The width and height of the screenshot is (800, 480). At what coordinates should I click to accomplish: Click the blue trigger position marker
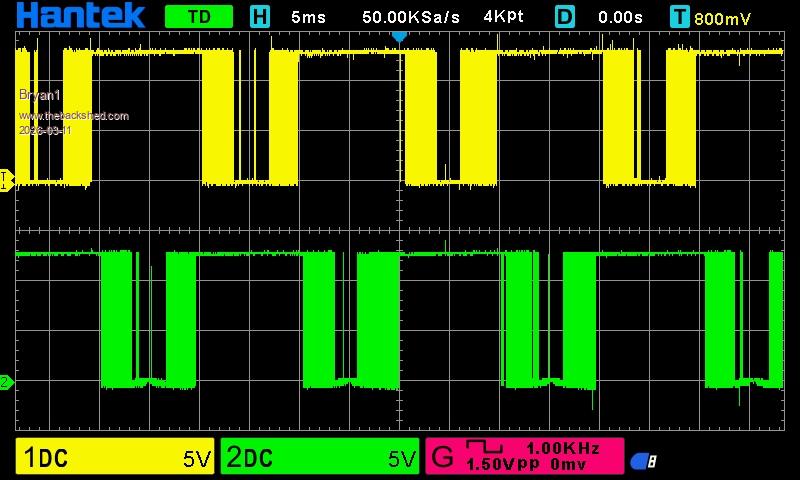(x=399, y=36)
